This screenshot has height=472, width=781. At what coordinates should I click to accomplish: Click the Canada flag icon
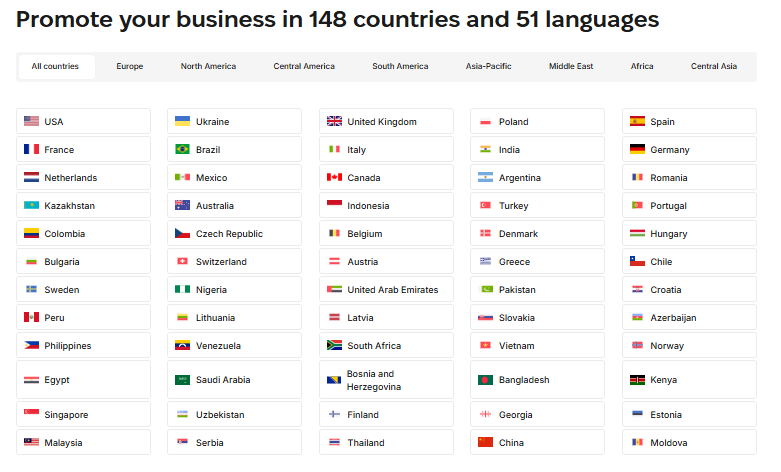[334, 177]
